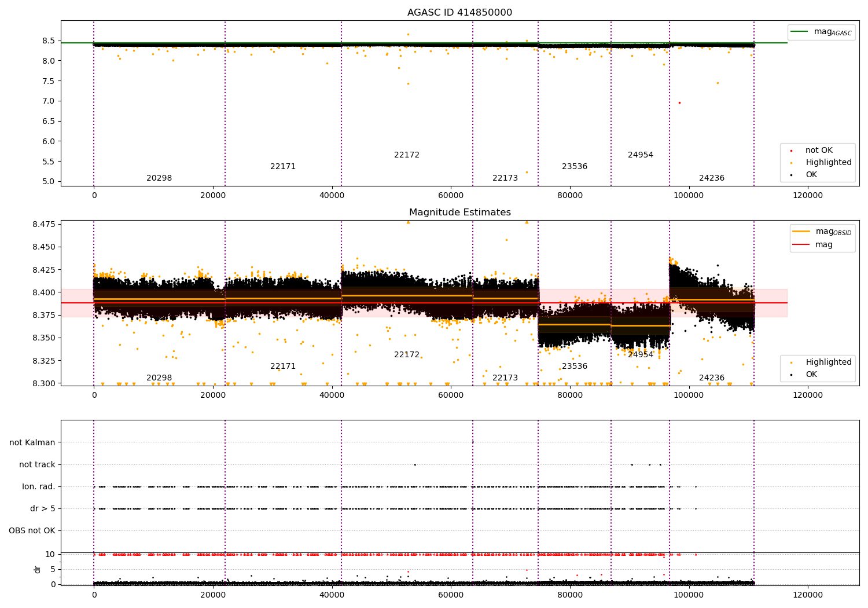Click OBSID label 22171 in the top plot

(283, 167)
